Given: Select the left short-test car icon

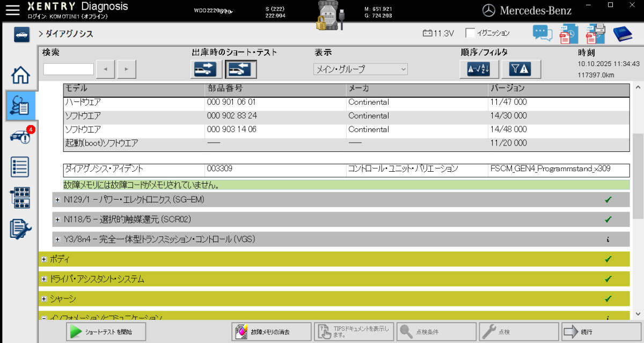Looking at the screenshot, I should click(204, 69).
